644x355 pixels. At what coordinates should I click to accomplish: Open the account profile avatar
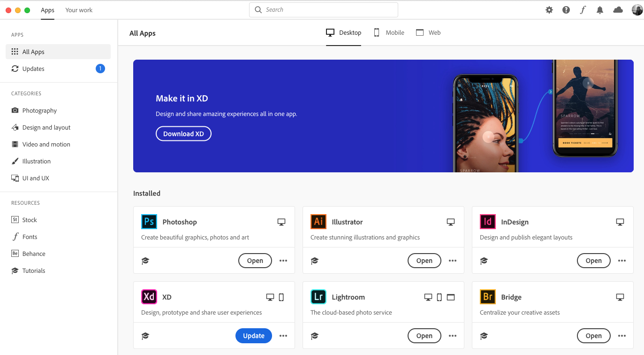pyautogui.click(x=637, y=10)
